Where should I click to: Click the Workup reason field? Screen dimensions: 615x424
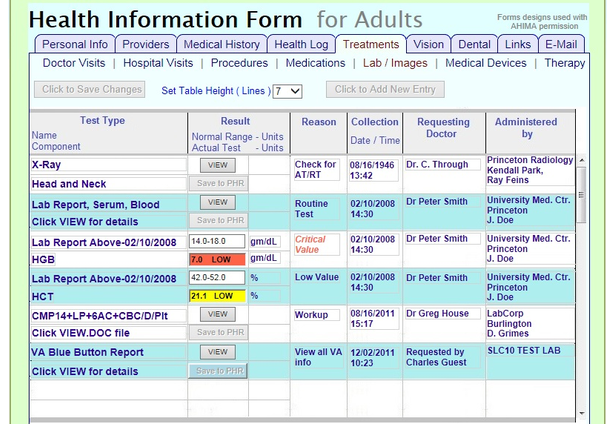(x=317, y=315)
